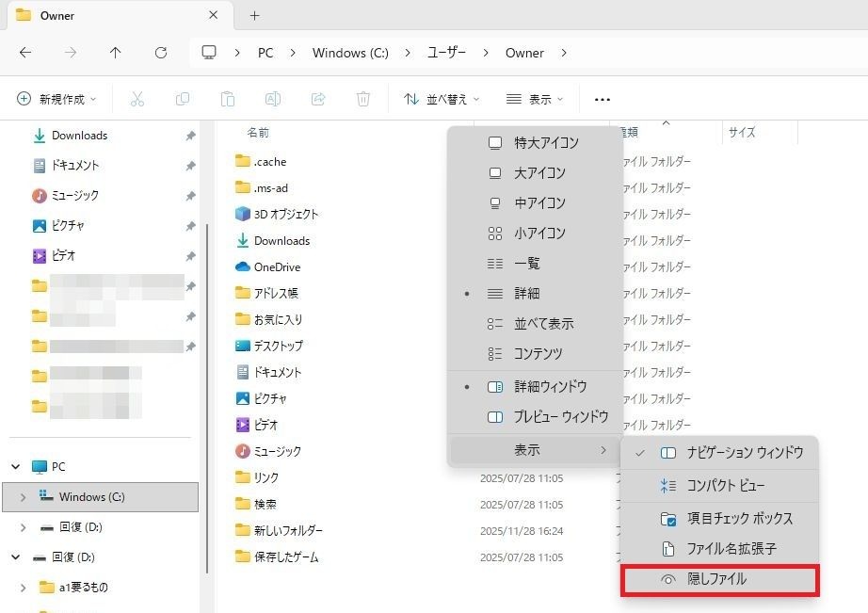Click the Rename icon in toolbar
Viewport: 868px width, 613px height.
(x=273, y=99)
